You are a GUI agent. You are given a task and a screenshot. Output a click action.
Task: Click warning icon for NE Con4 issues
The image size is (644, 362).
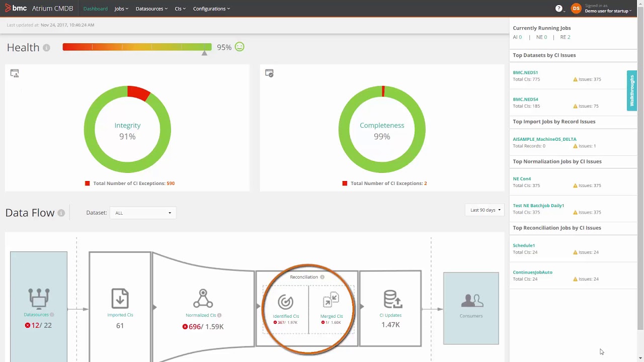[x=575, y=186]
